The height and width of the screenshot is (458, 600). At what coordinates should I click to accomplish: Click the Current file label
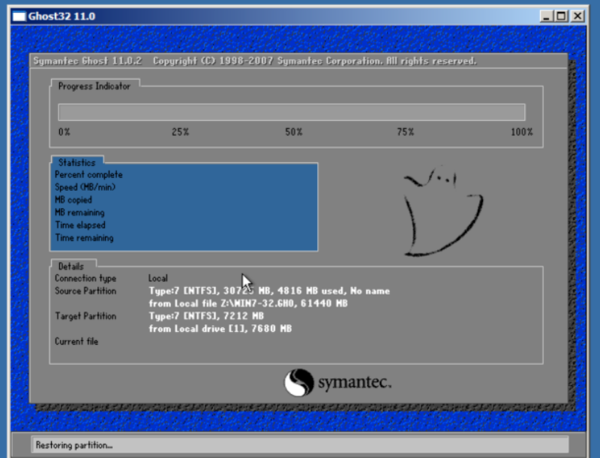pyautogui.click(x=78, y=342)
